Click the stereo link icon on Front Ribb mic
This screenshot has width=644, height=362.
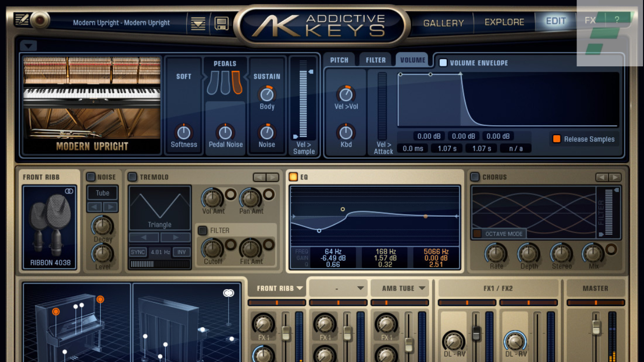[69, 191]
